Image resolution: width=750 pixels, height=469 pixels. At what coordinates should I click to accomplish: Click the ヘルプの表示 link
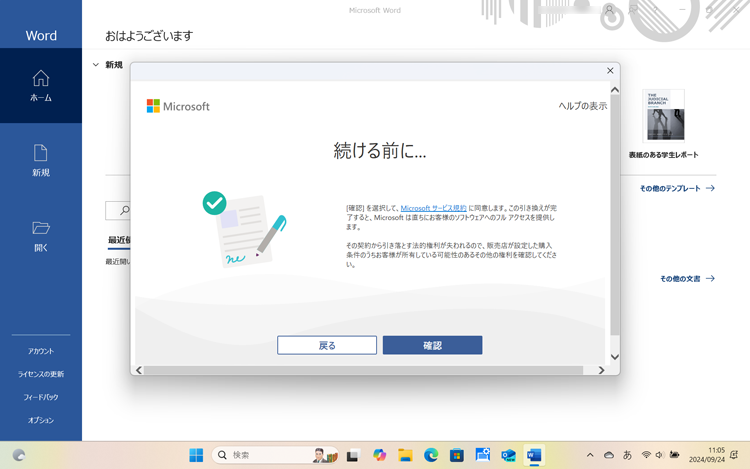point(582,106)
